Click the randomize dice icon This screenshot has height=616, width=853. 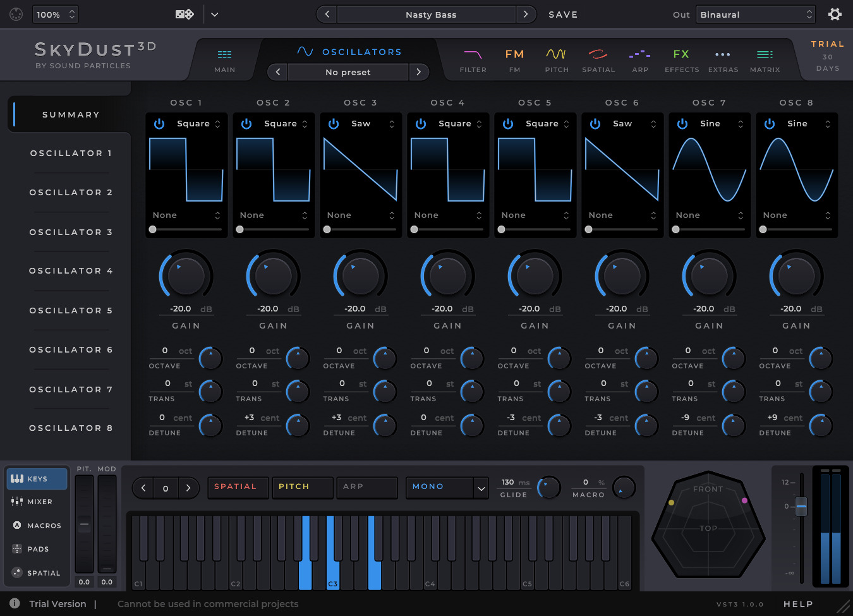tap(185, 14)
